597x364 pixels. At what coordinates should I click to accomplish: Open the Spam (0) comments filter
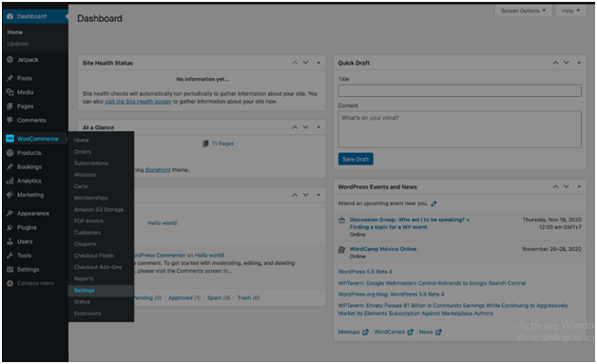pos(219,298)
